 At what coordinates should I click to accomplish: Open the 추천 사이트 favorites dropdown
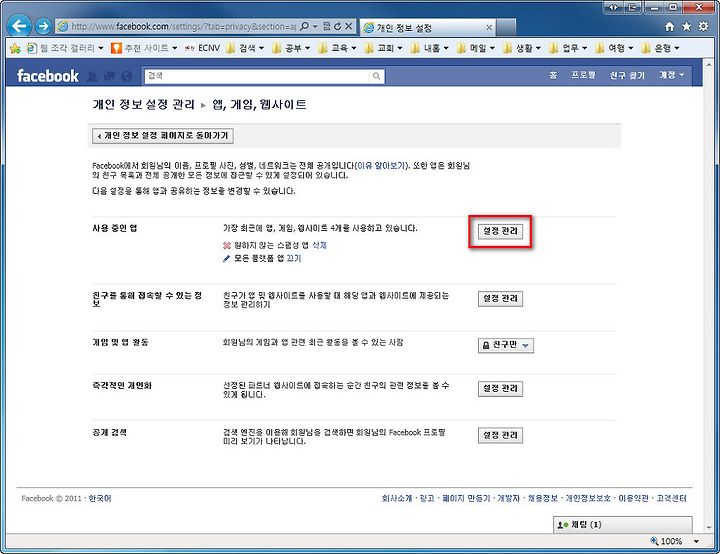coord(144,48)
